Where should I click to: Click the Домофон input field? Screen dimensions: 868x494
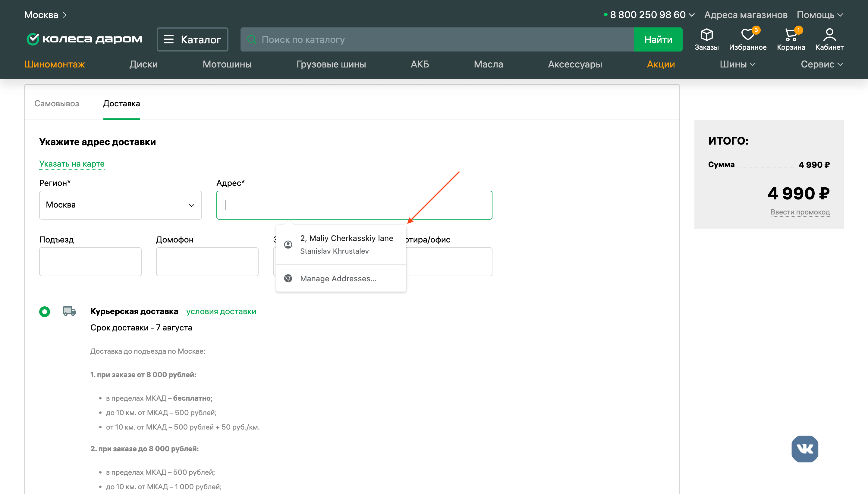207,261
